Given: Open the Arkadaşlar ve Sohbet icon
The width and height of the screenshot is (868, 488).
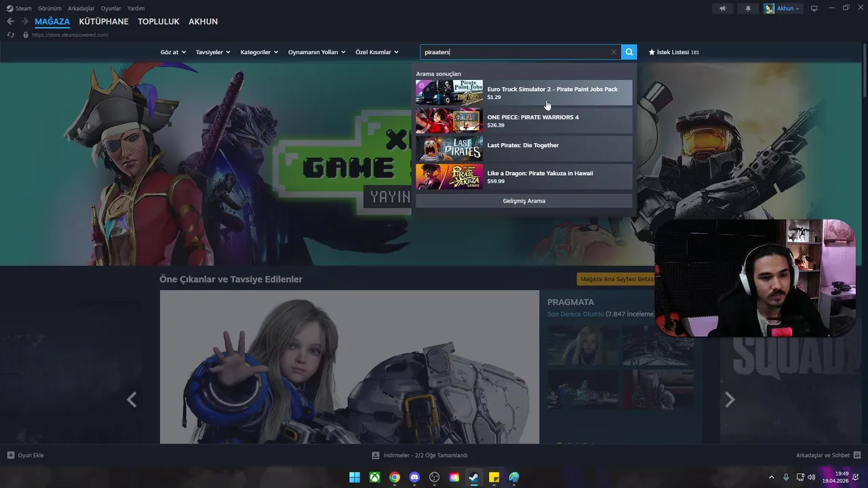Looking at the screenshot, I should (857, 455).
